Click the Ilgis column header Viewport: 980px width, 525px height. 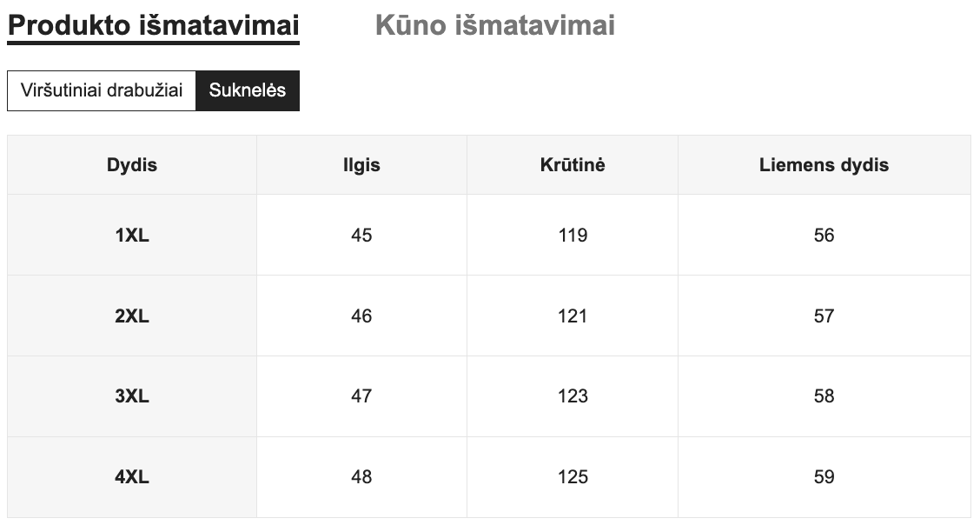point(361,164)
